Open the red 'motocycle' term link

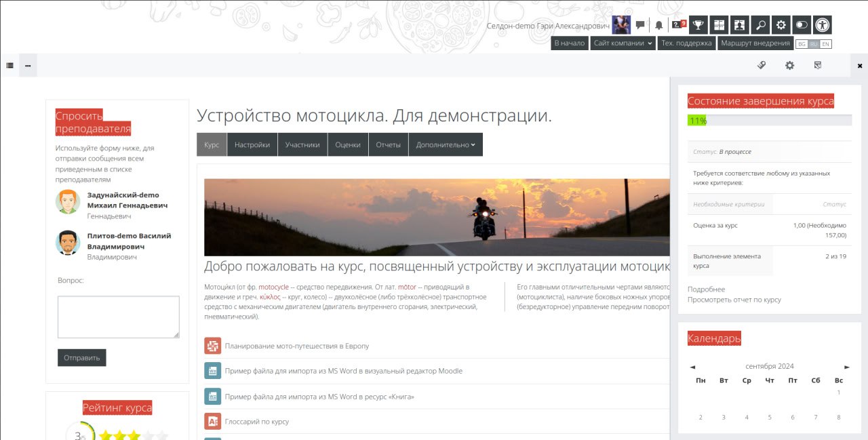(273, 287)
